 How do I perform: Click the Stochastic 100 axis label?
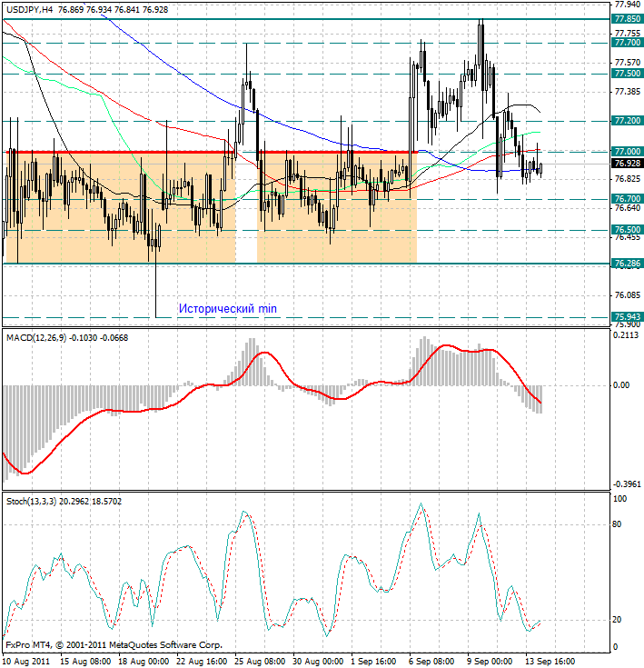coord(619,499)
